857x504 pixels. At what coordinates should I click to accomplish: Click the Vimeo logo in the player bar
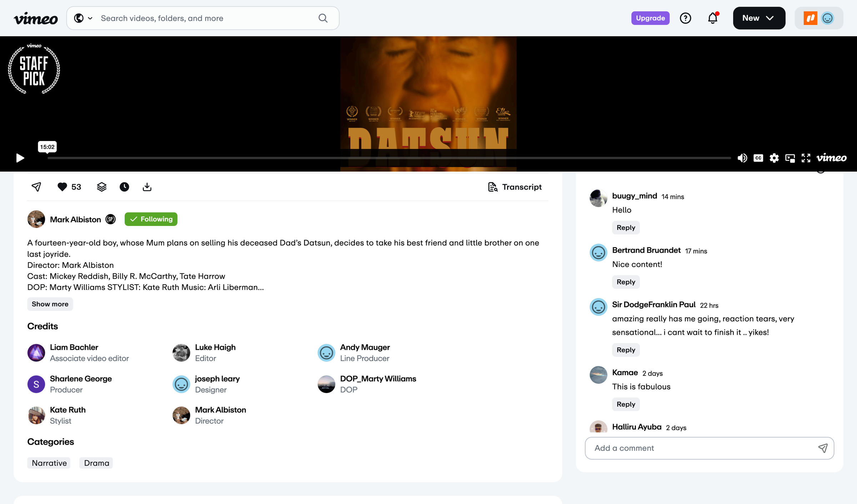pos(831,158)
